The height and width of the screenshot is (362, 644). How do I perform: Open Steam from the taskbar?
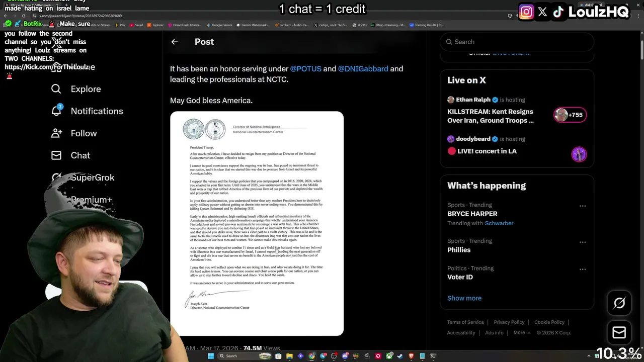[400, 356]
